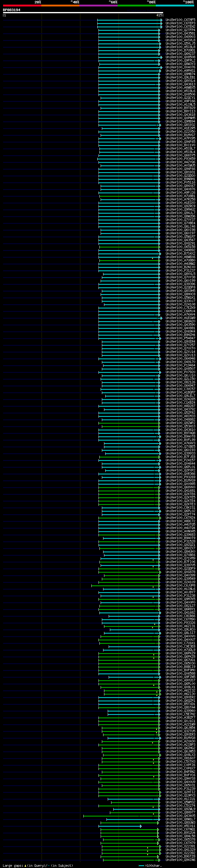Select the UniRef100_P19464 label
The height and width of the screenshot is (868, 197).
click(x=180, y=365)
